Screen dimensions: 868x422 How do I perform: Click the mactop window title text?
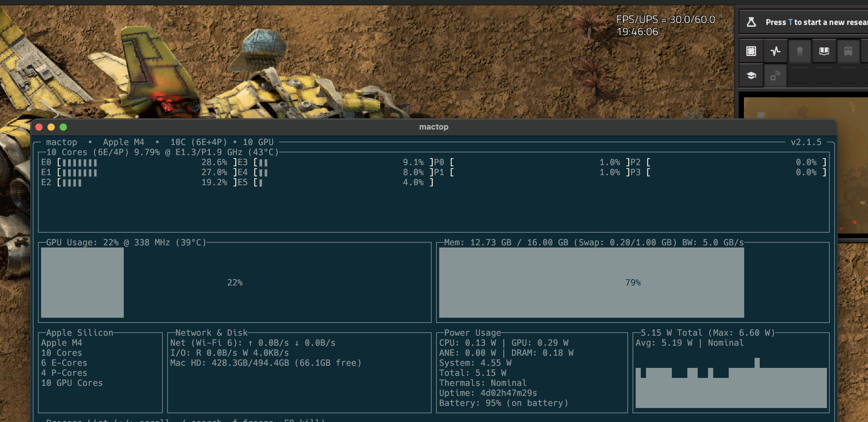coord(434,127)
